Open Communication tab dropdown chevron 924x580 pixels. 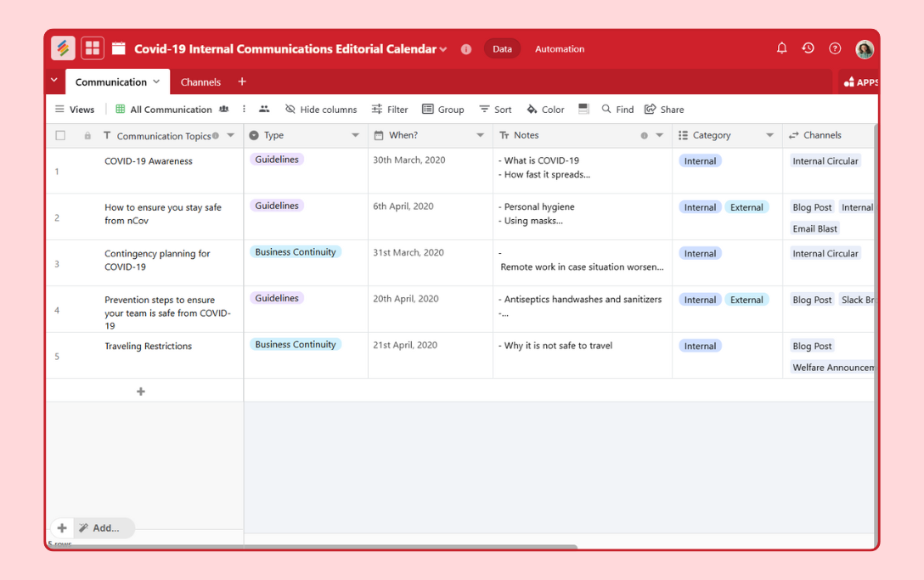[156, 82]
